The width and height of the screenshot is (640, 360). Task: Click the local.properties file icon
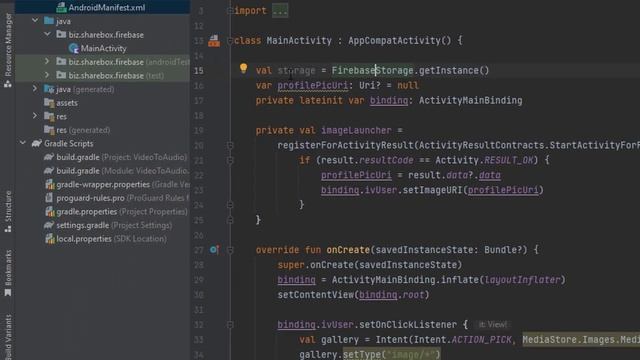(49, 238)
